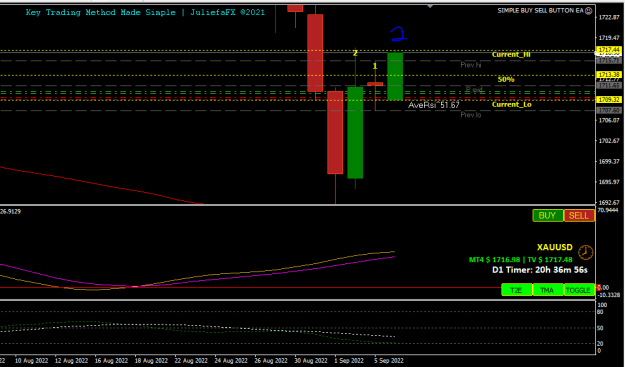Click the '16 Aug 2022' date label
Image resolution: width=625 pixels, height=367 pixels.
point(111,361)
